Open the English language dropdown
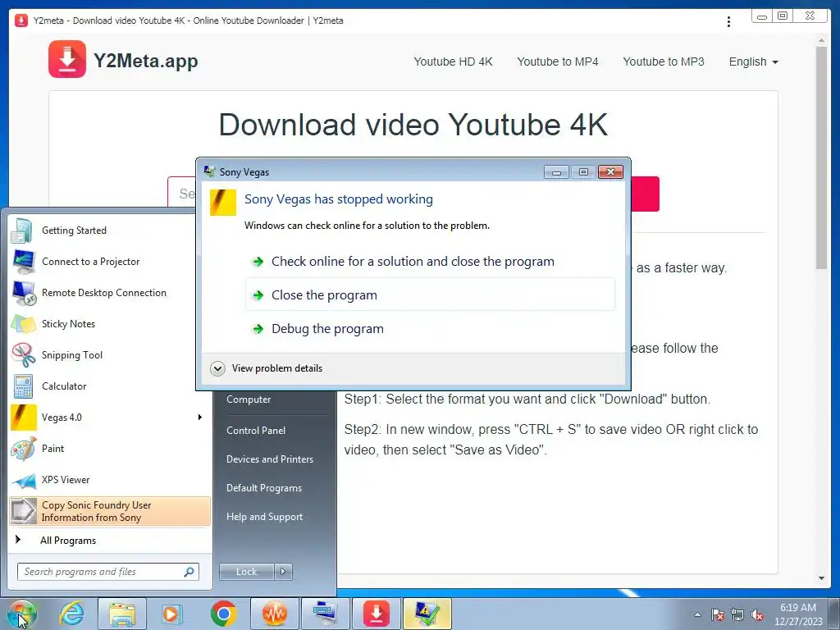The height and width of the screenshot is (630, 840). tap(753, 62)
